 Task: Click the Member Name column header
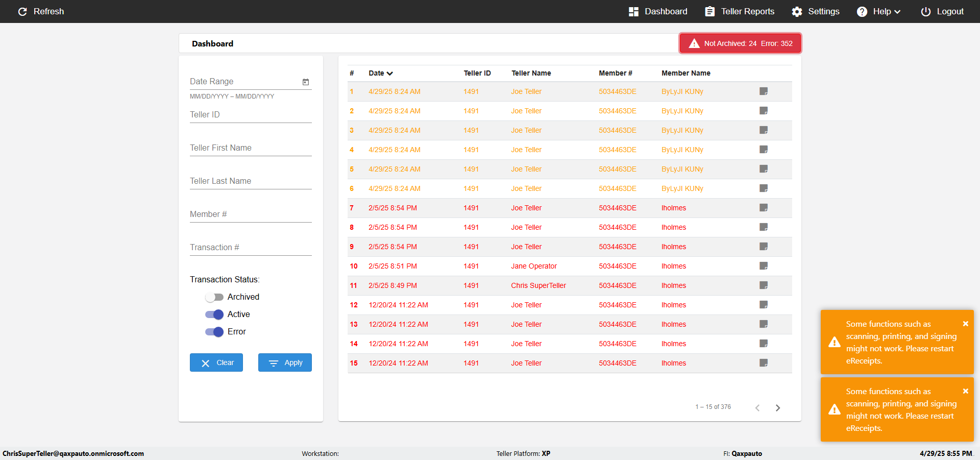(686, 73)
